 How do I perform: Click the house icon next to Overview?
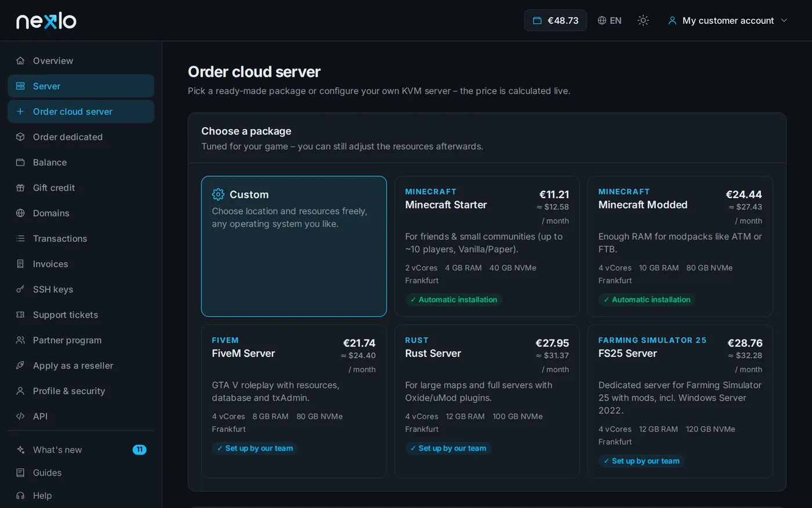pyautogui.click(x=20, y=60)
